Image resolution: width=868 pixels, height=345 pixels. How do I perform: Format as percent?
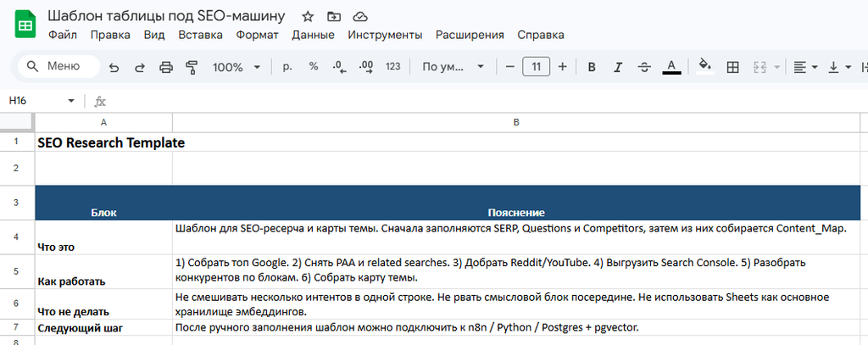point(314,67)
